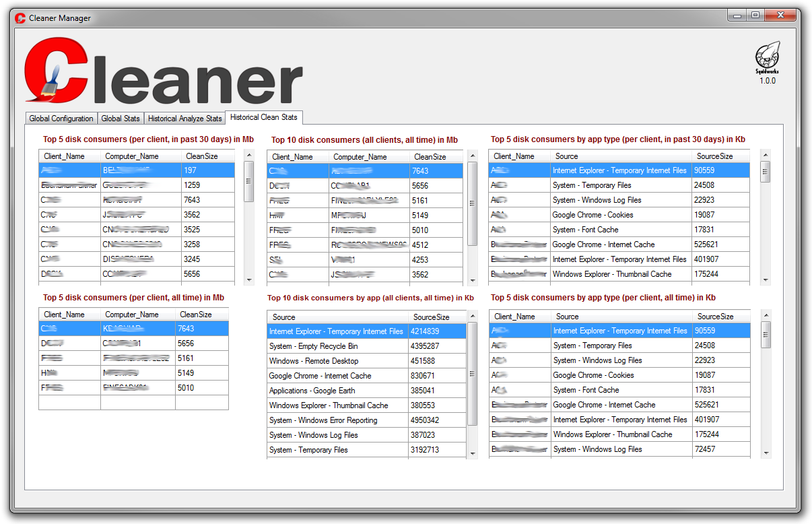Select the CleanSize value 4253
This screenshot has height=524, width=812.
436,260
